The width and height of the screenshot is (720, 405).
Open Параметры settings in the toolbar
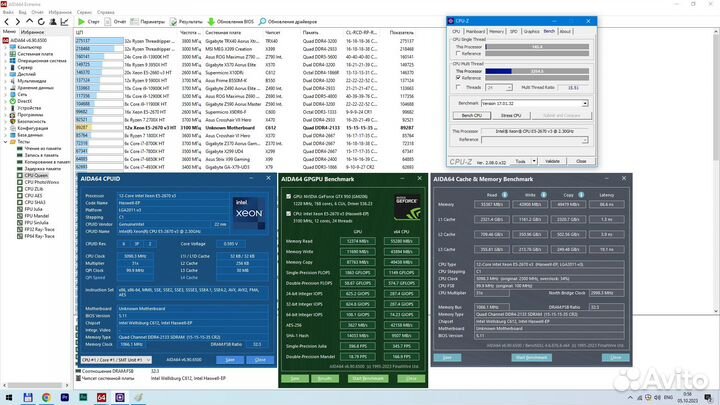147,22
